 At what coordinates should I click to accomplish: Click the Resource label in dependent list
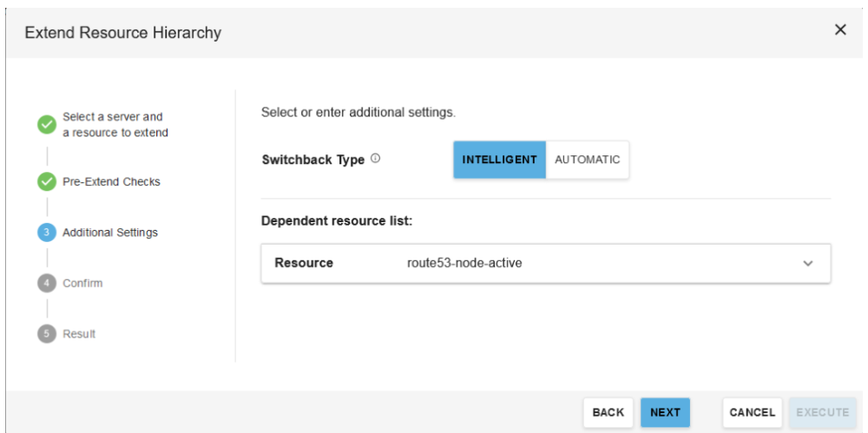click(304, 263)
